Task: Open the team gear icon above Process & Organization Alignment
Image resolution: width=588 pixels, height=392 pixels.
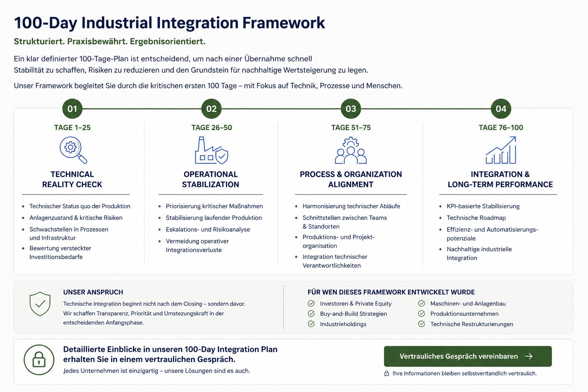Action: (350, 150)
